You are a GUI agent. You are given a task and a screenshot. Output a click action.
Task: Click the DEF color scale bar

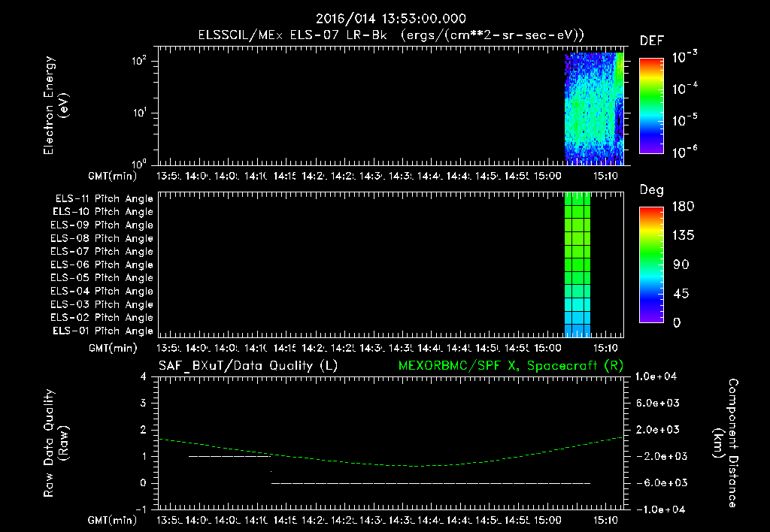(651, 106)
